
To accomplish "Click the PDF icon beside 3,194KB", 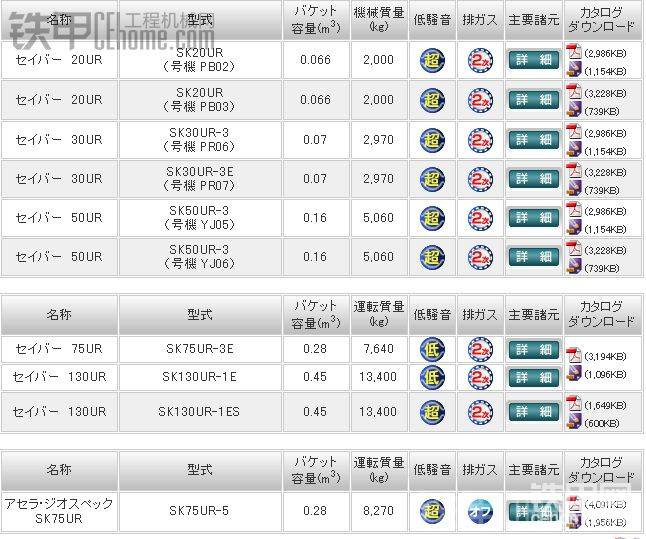I will (573, 355).
